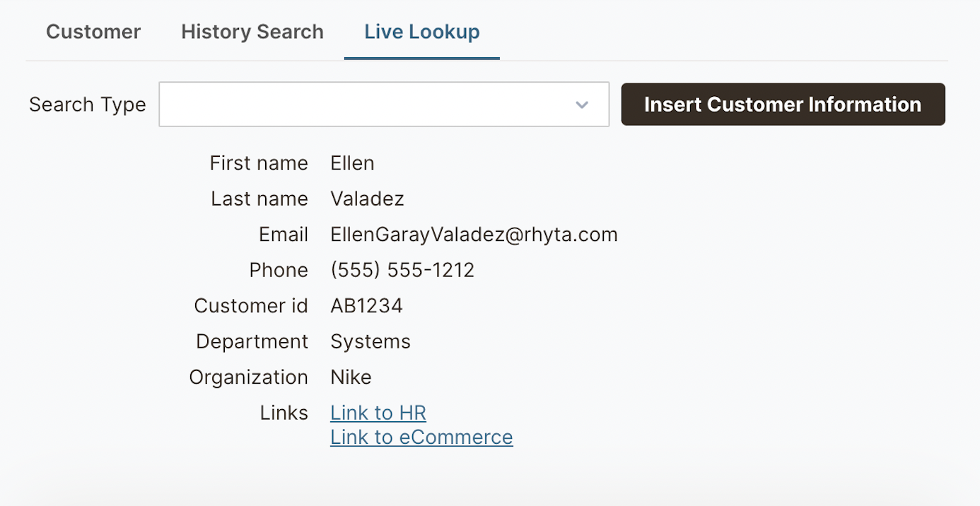Viewport: 980px width, 506px height.
Task: Open the Search Type combo box
Action: [x=368, y=105]
